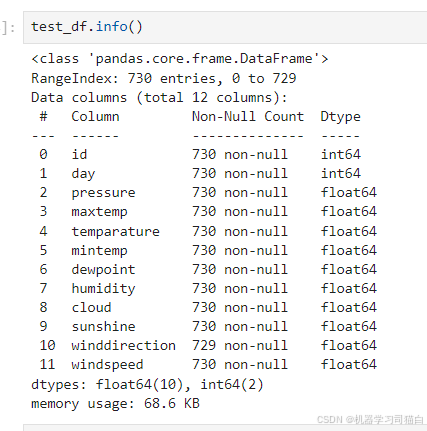Click the Column header in output
The width and height of the screenshot is (427, 431).
pyautogui.click(x=95, y=116)
